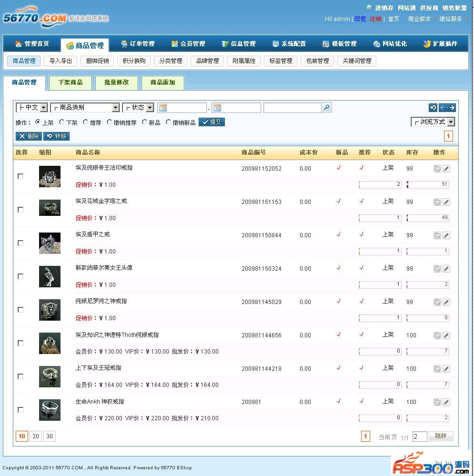Choose the 撤销新品 radio option
This screenshot has height=476, width=474.
[x=168, y=122]
